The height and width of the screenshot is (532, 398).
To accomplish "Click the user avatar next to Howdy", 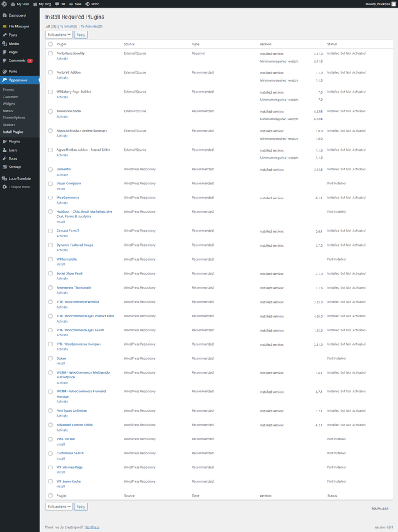I will coord(393,4).
